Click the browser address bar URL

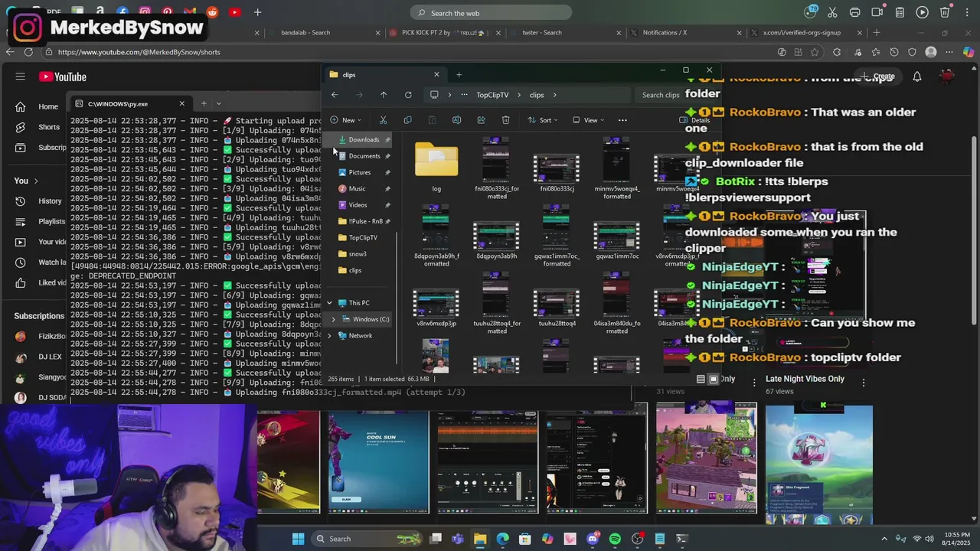(139, 52)
